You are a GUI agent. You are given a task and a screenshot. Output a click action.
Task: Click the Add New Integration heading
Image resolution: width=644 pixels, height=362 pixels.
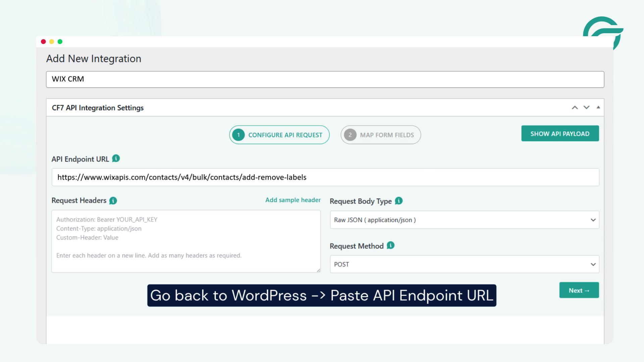(x=94, y=59)
